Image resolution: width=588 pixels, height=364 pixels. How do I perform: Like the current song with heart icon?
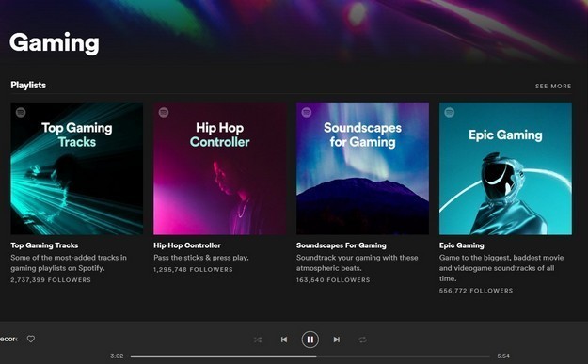(x=31, y=339)
